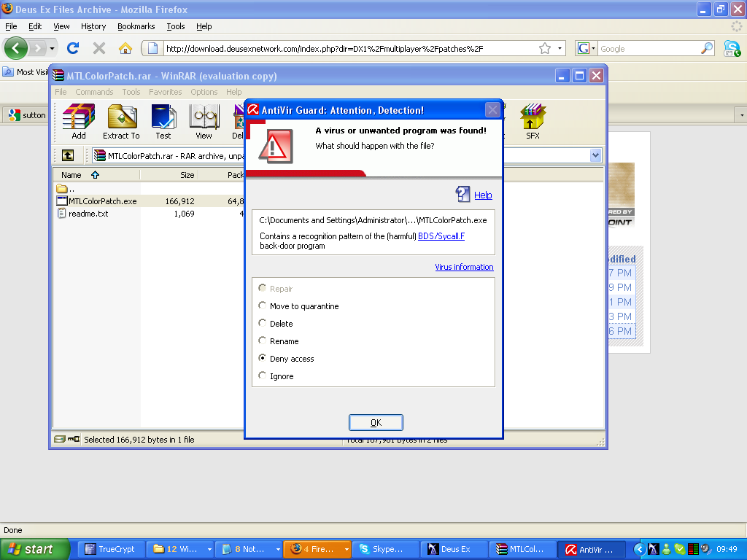Viewport: 747px width, 560px height.
Task: Click WinRAR's View toolbar icon
Action: click(x=204, y=122)
